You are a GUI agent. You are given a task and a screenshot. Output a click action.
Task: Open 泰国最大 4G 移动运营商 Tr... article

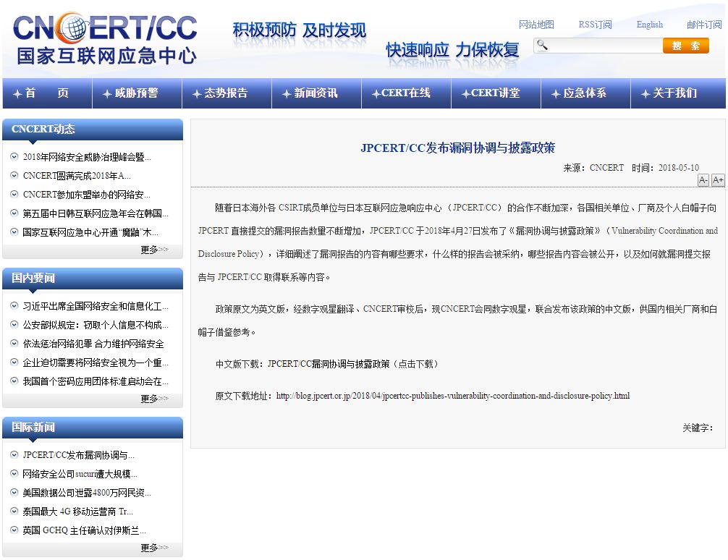78,512
